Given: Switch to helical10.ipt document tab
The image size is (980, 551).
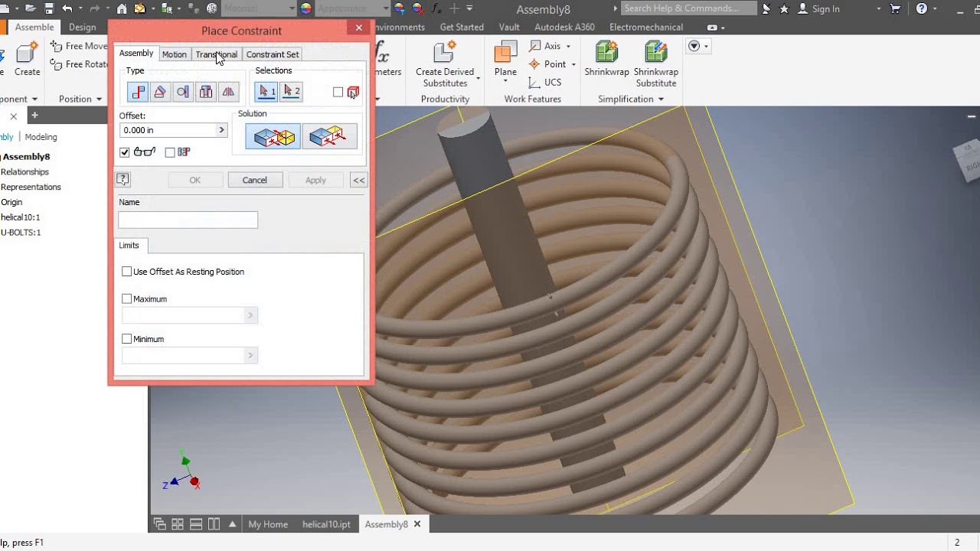Looking at the screenshot, I should pyautogui.click(x=326, y=524).
